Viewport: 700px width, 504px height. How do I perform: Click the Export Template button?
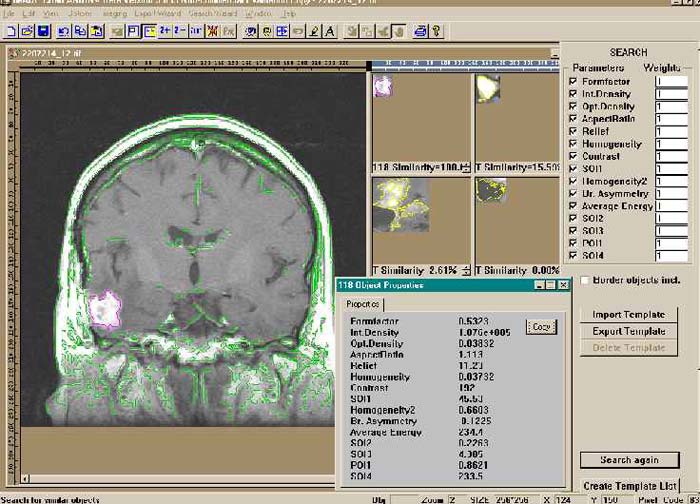coord(629,331)
